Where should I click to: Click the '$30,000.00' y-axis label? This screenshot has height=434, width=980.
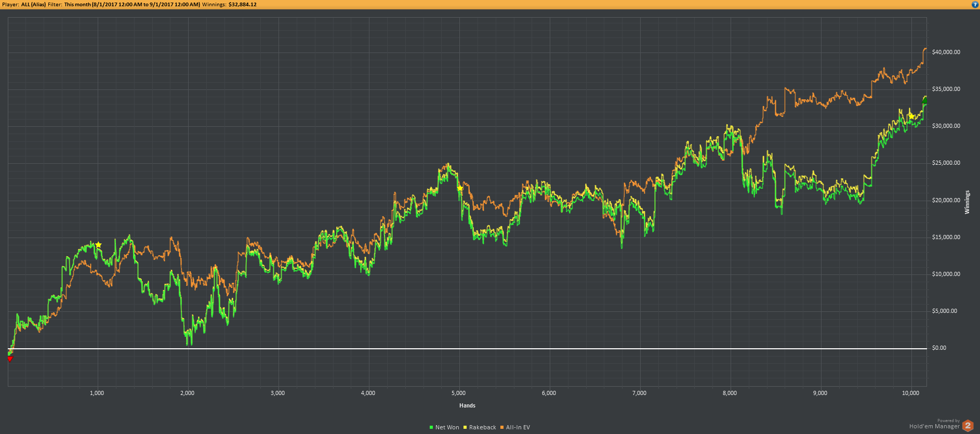tap(946, 126)
